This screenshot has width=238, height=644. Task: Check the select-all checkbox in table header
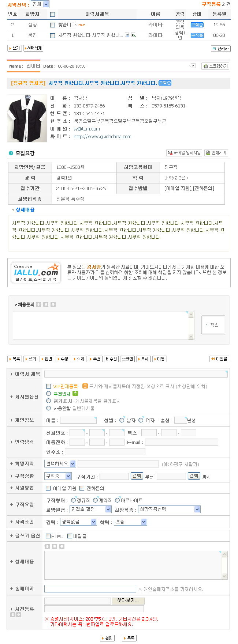(52, 14)
